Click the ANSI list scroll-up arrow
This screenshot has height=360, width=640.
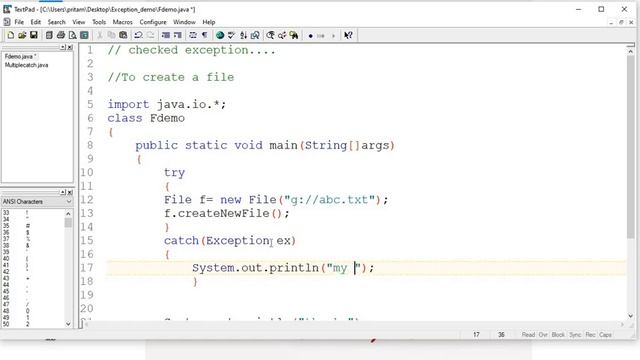point(68,213)
